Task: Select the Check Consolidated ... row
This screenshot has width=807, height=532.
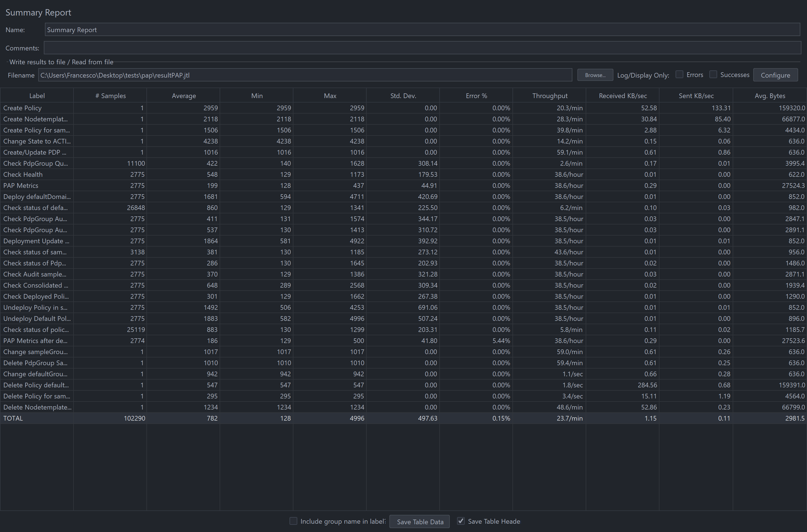Action: [x=403, y=285]
